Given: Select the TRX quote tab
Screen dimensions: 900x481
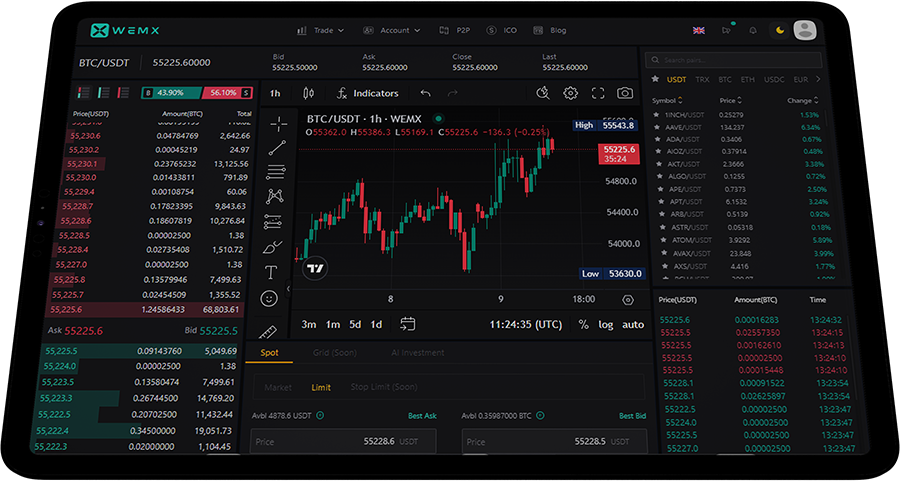Looking at the screenshot, I should click(702, 79).
